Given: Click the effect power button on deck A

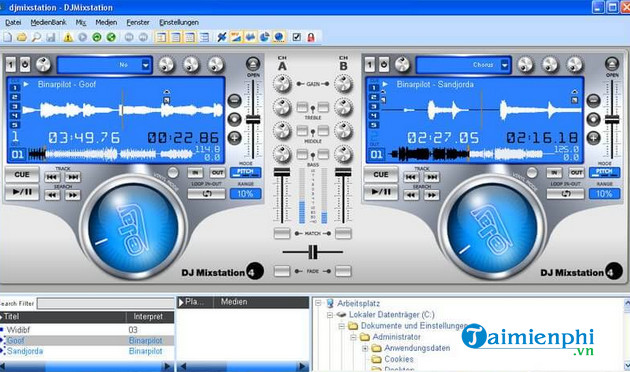Looking at the screenshot, I should pyautogui.click(x=25, y=64).
